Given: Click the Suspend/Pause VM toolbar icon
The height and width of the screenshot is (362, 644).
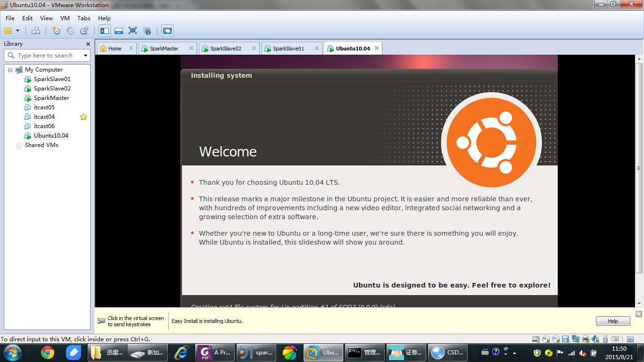Looking at the screenshot, I should [x=8, y=31].
